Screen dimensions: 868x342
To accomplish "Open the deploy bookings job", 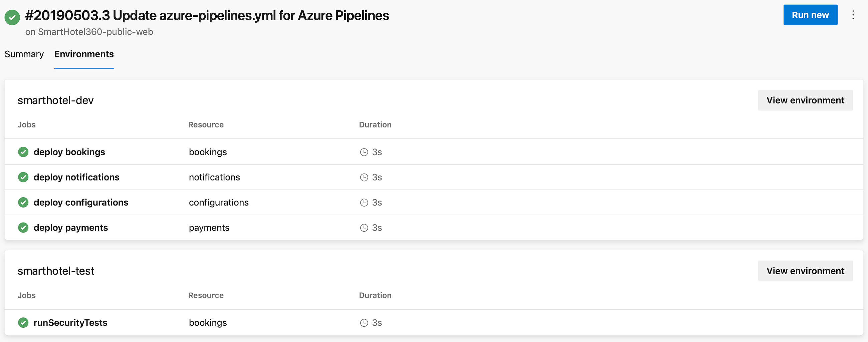I will [69, 152].
